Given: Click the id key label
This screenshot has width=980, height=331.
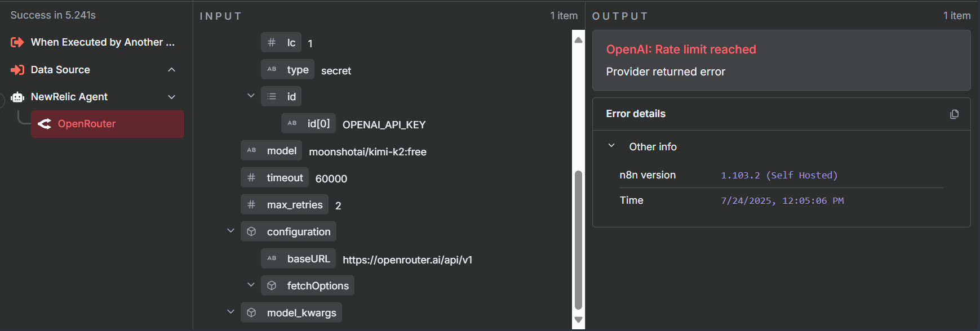Looking at the screenshot, I should click(291, 97).
